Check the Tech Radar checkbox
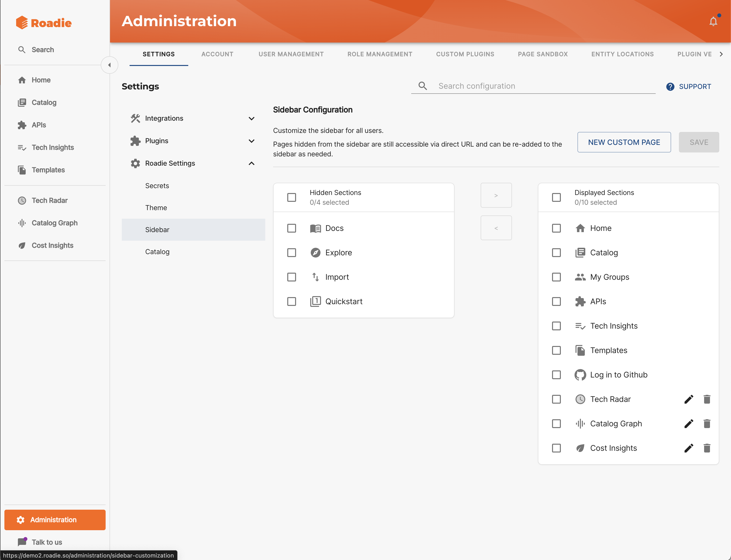 click(556, 399)
